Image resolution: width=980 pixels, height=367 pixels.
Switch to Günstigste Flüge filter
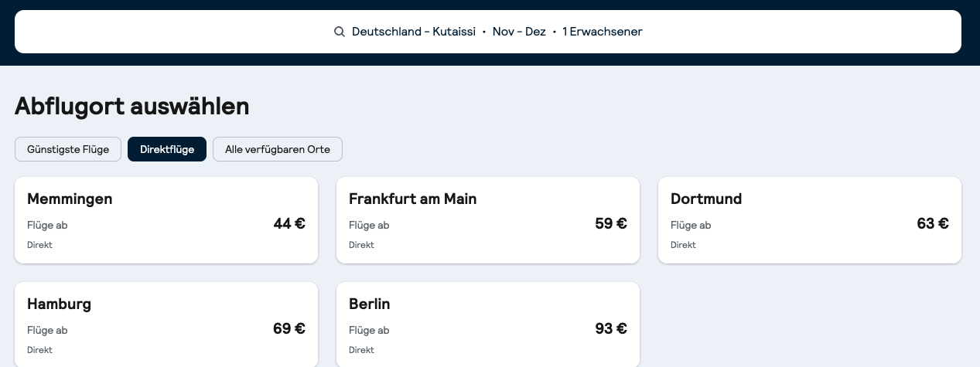pyautogui.click(x=68, y=149)
